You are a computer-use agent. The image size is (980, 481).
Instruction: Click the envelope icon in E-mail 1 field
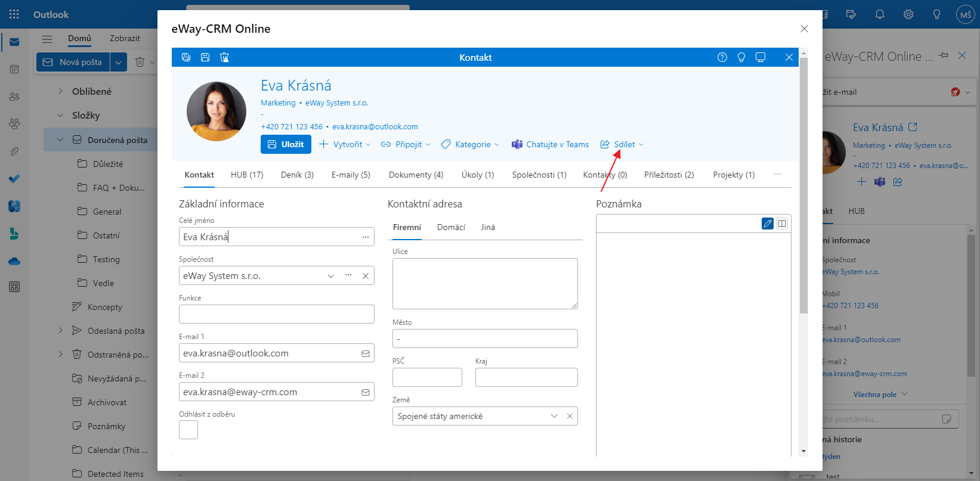click(366, 353)
